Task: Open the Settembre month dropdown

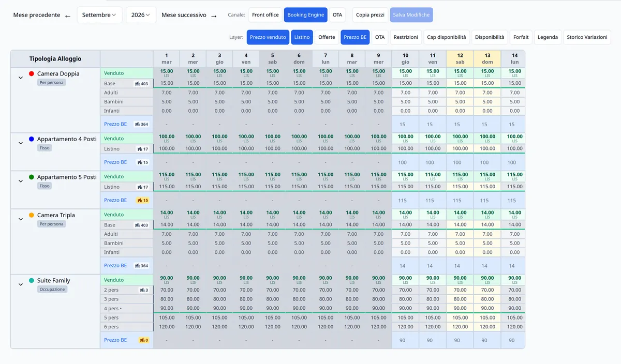Action: [100, 15]
